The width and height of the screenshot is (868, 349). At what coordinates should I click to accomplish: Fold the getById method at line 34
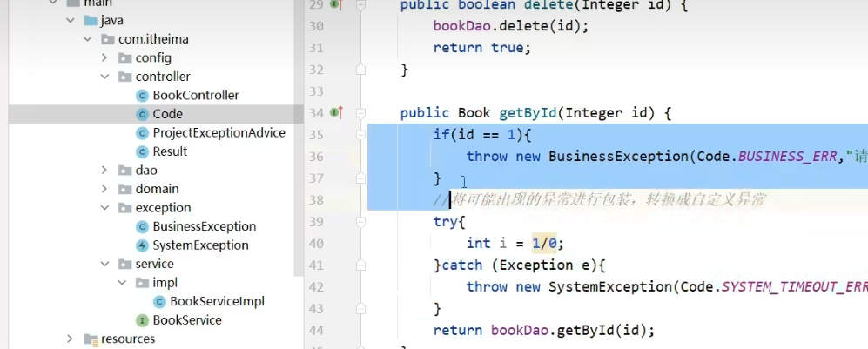point(360,113)
